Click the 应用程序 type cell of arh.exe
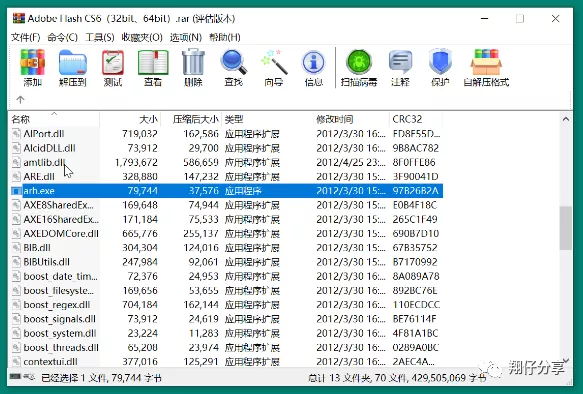 click(243, 191)
